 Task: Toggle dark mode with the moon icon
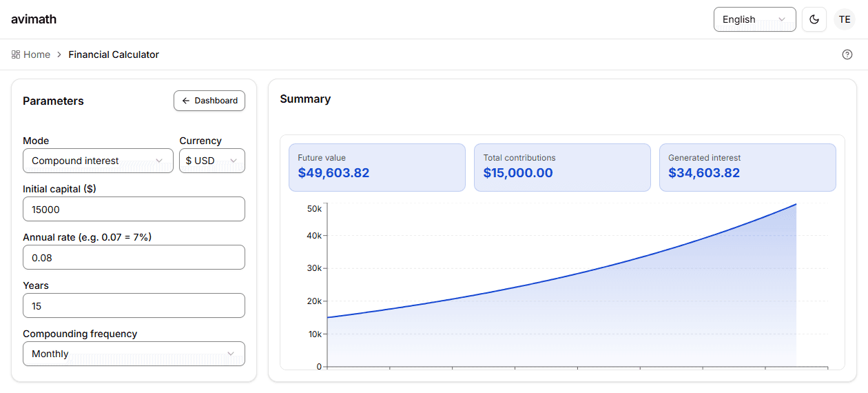click(x=814, y=19)
